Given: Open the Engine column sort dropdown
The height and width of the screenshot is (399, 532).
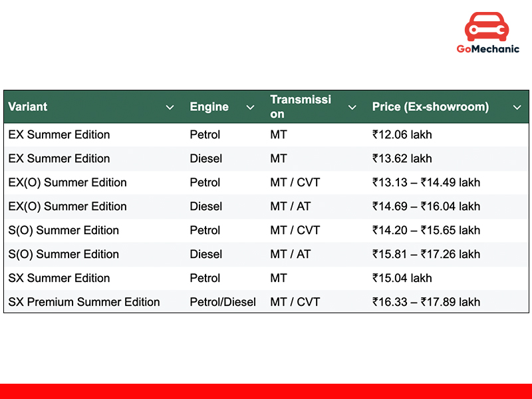Looking at the screenshot, I should tap(250, 107).
